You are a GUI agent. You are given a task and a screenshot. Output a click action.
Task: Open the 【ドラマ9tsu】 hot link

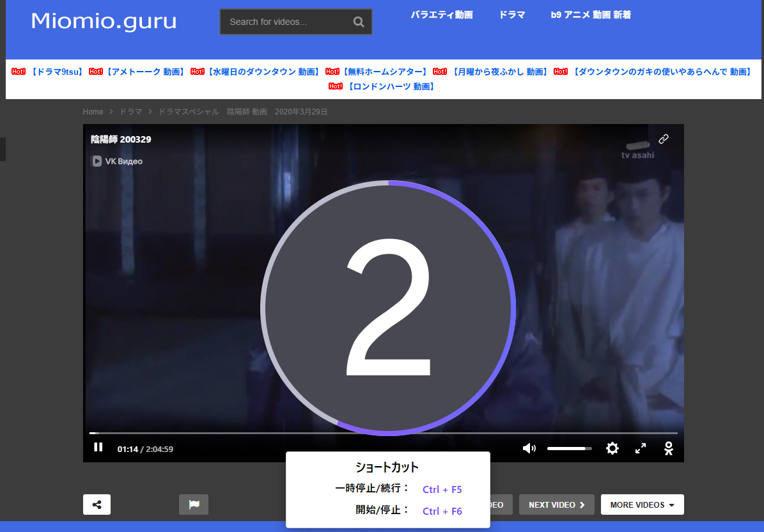click(57, 72)
